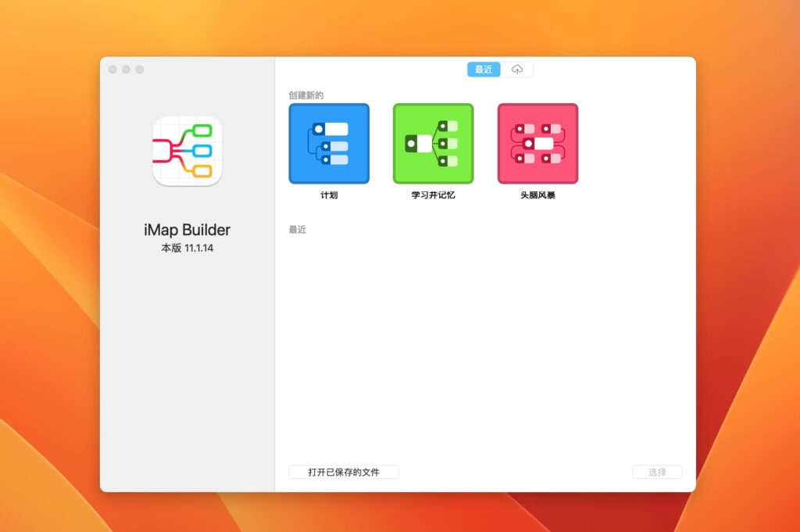The width and height of the screenshot is (800, 532).
Task: Click the 打开已保存的文件 button
Action: (344, 471)
